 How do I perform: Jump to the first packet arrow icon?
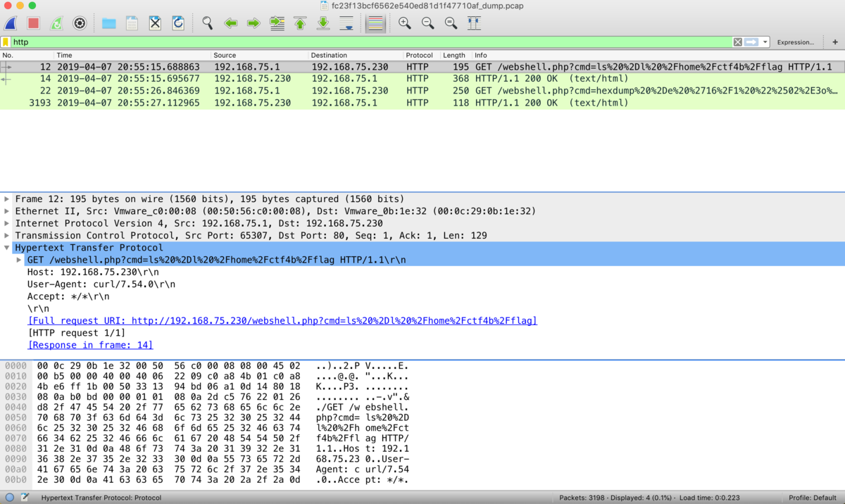[x=300, y=23]
